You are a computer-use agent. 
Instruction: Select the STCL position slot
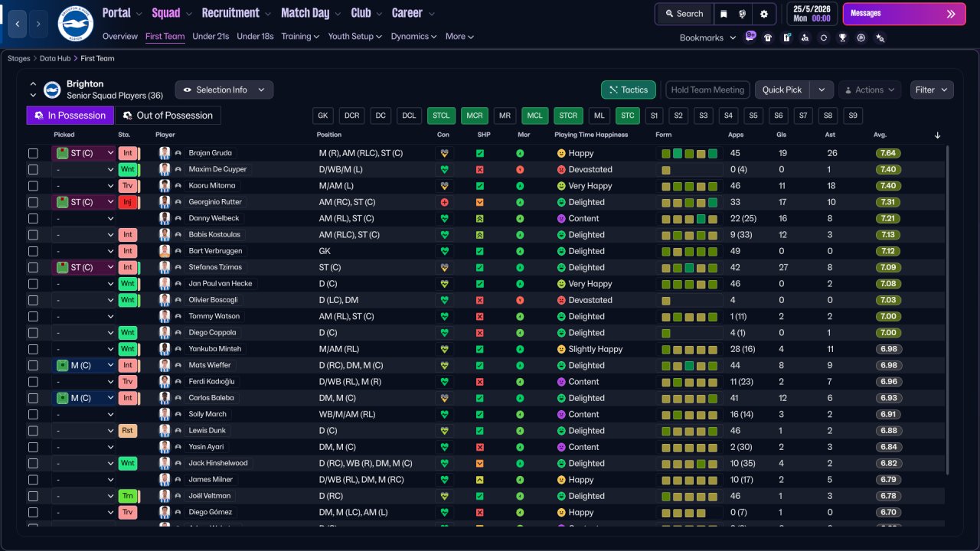pyautogui.click(x=442, y=116)
